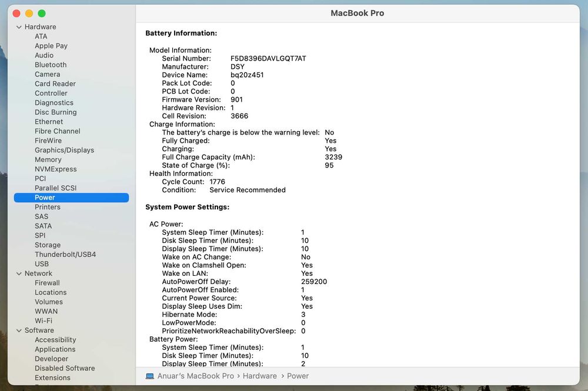Click device name bq20z451
Screen dimensions: 588x391
tap(247, 75)
